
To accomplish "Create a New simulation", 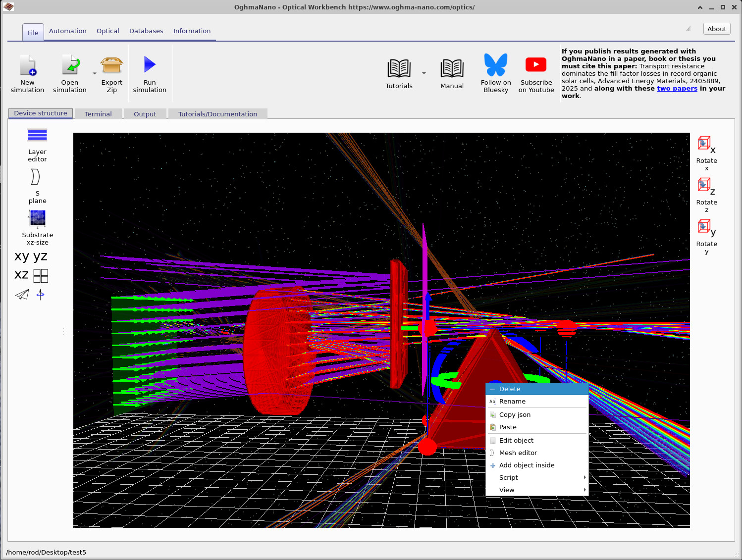I will pos(27,73).
